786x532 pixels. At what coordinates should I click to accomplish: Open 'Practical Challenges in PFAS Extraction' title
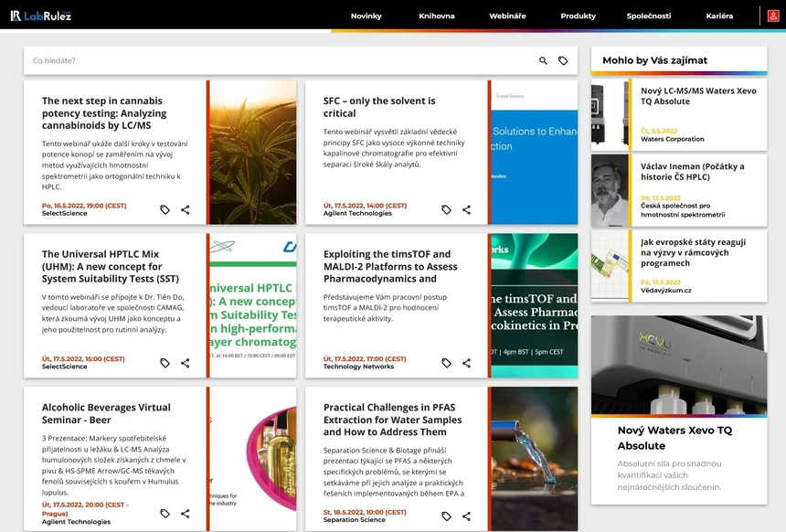(392, 420)
